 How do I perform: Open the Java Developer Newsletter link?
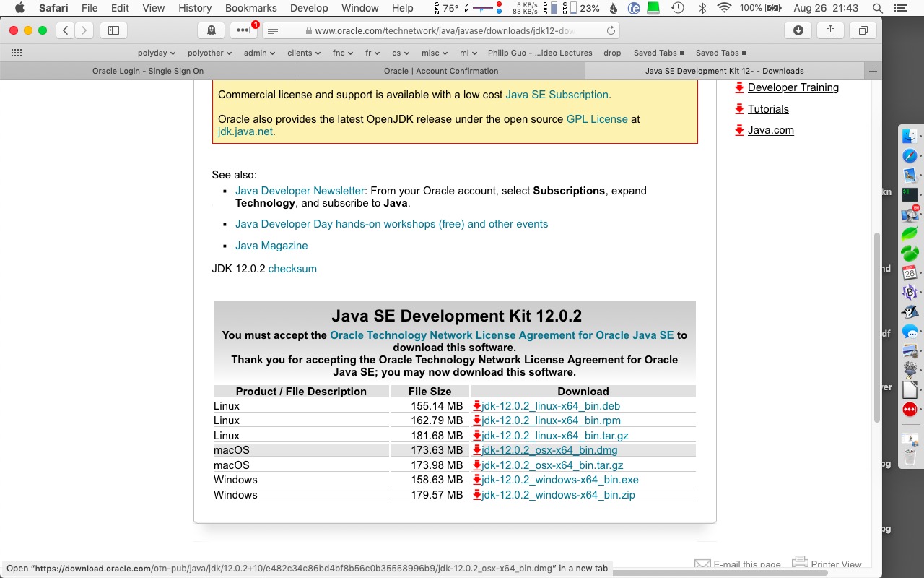tap(300, 191)
